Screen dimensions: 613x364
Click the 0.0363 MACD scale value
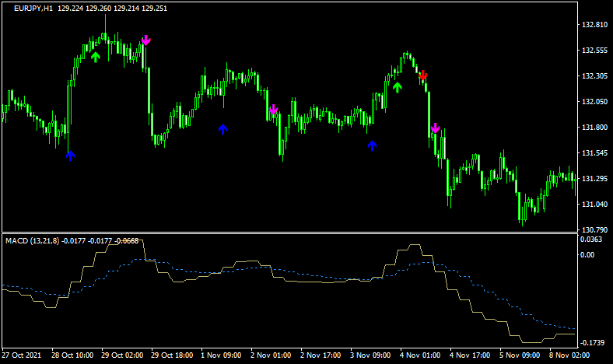coord(591,240)
